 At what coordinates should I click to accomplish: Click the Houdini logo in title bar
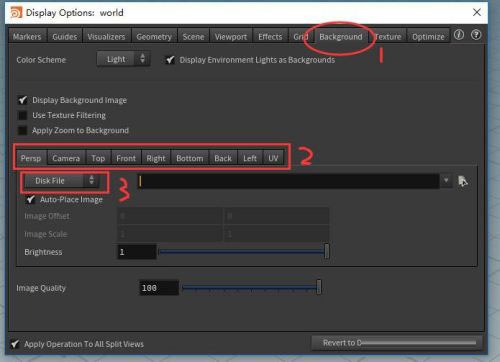pyautogui.click(x=16, y=13)
